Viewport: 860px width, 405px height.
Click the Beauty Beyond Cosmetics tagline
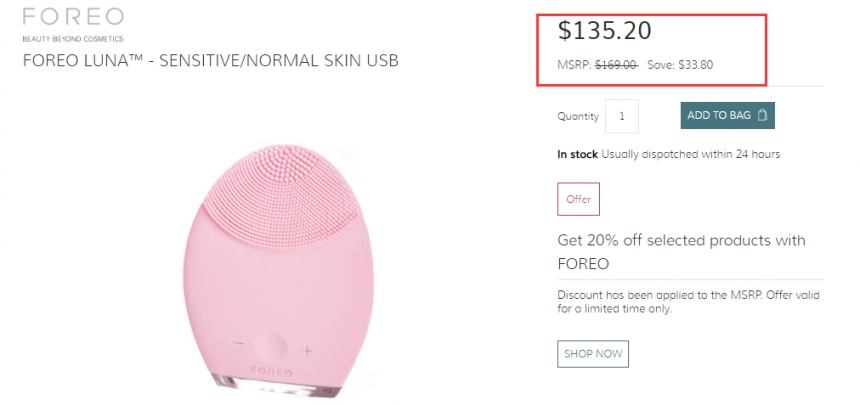pyautogui.click(x=73, y=38)
